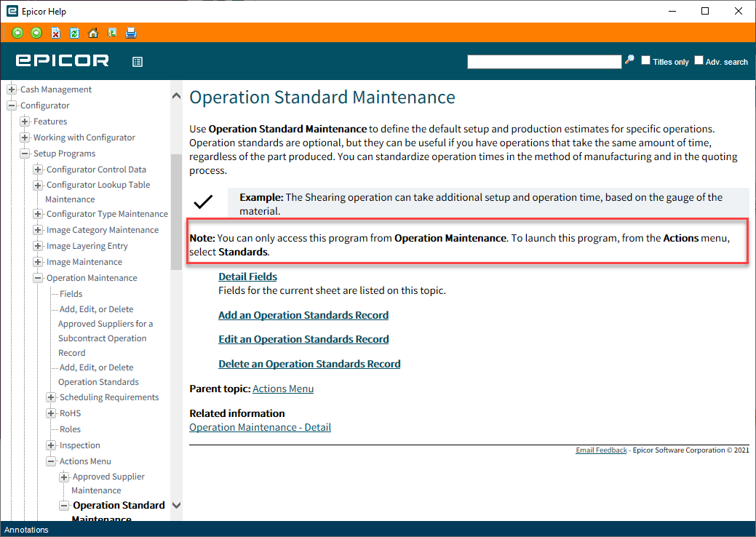Go forward with green Forward arrow
This screenshot has width=756, height=537.
(x=36, y=33)
